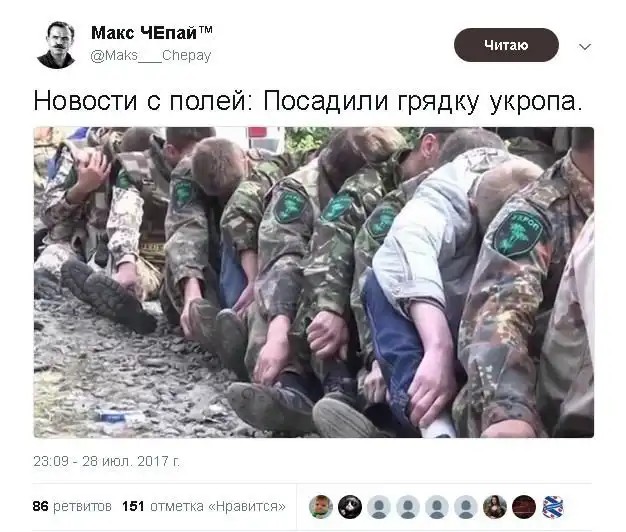
Task: Open the author's profile avatar photo
Action: [x=56, y=44]
